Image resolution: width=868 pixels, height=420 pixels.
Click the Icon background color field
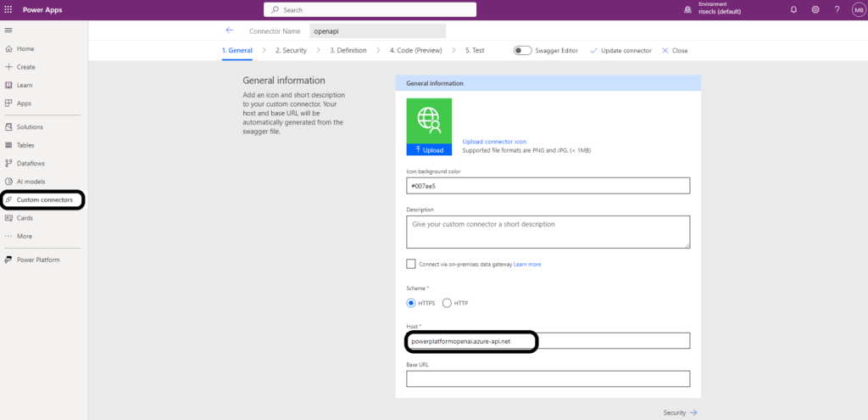point(548,185)
